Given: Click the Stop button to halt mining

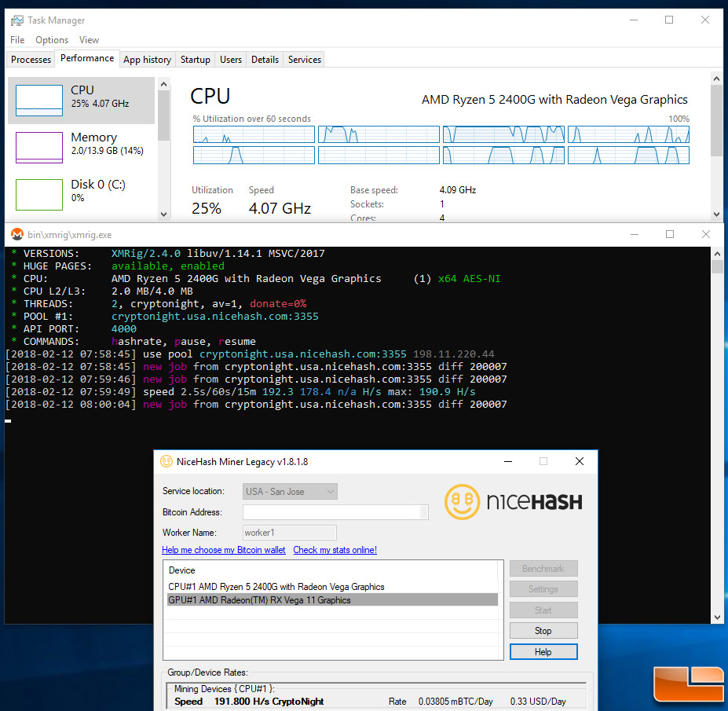Looking at the screenshot, I should point(543,631).
